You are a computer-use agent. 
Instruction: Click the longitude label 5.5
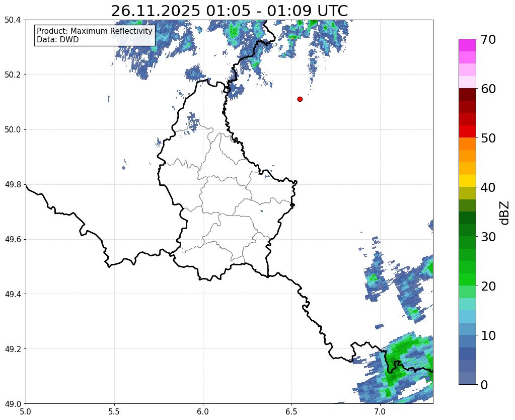coord(114,412)
